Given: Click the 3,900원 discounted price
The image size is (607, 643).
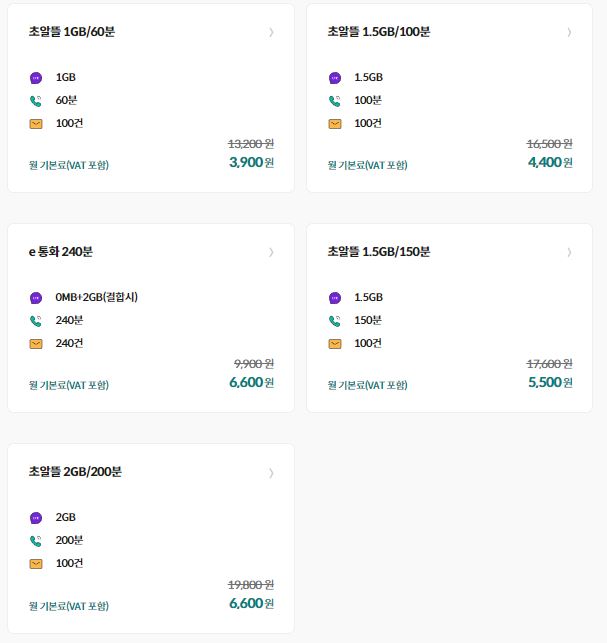Looking at the screenshot, I should pos(251,162).
